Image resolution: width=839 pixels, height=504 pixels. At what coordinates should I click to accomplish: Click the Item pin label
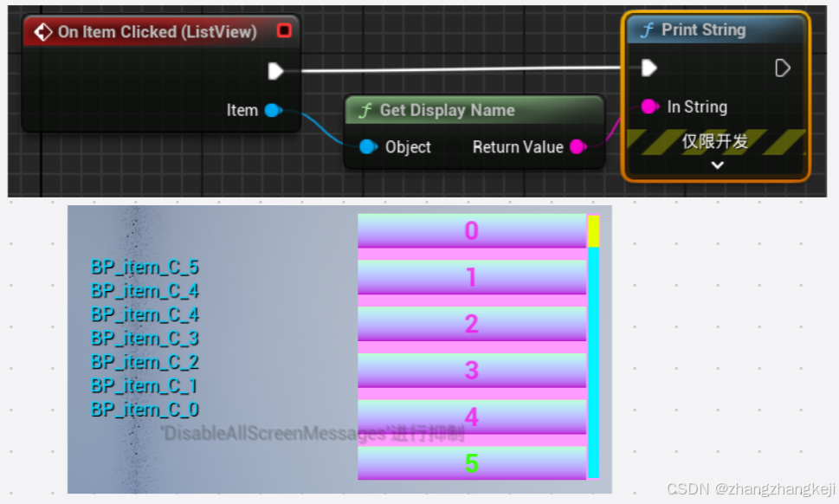click(x=242, y=110)
